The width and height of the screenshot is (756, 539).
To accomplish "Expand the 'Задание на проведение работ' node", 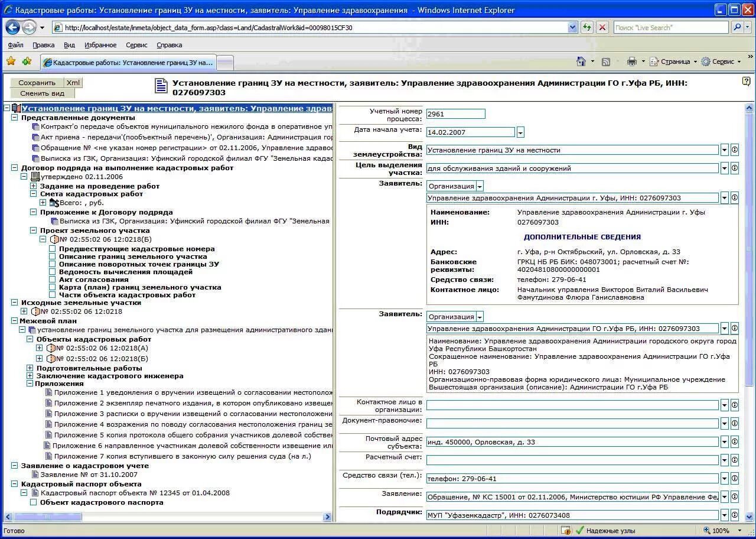I will [34, 186].
